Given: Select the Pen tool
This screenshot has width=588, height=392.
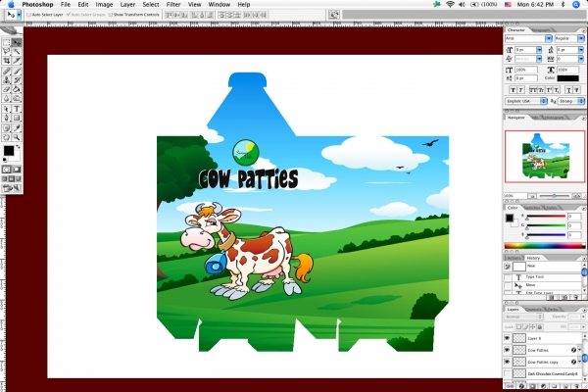Looking at the screenshot, I should 7,118.
